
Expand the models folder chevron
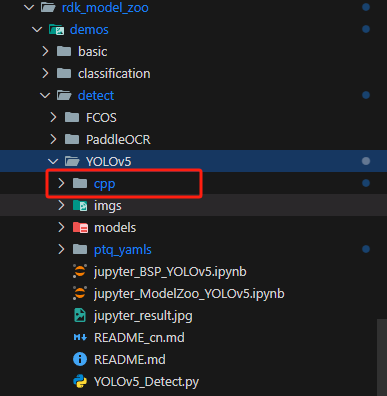coord(61,227)
